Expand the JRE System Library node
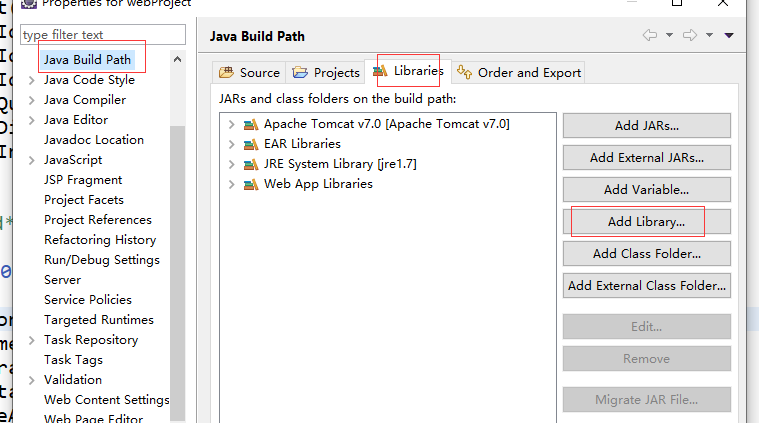759x423 pixels. click(232, 164)
